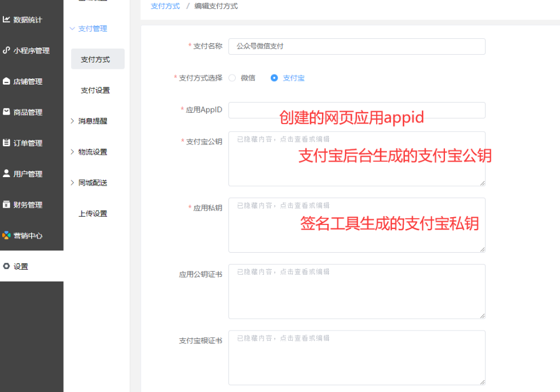Image resolution: width=560 pixels, height=392 pixels.
Task: Click the 店铺管理 shop icon
Action: [x=6, y=81]
